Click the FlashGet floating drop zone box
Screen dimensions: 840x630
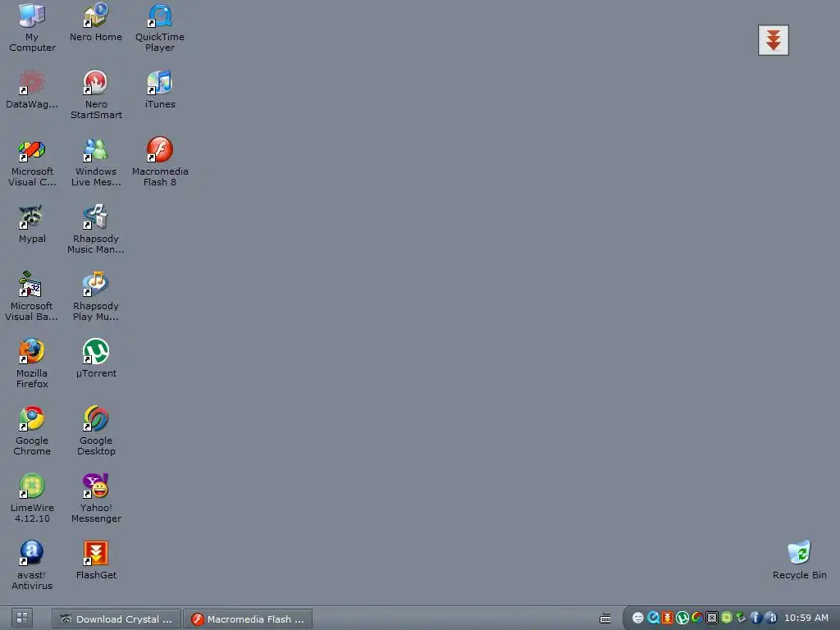click(x=773, y=40)
